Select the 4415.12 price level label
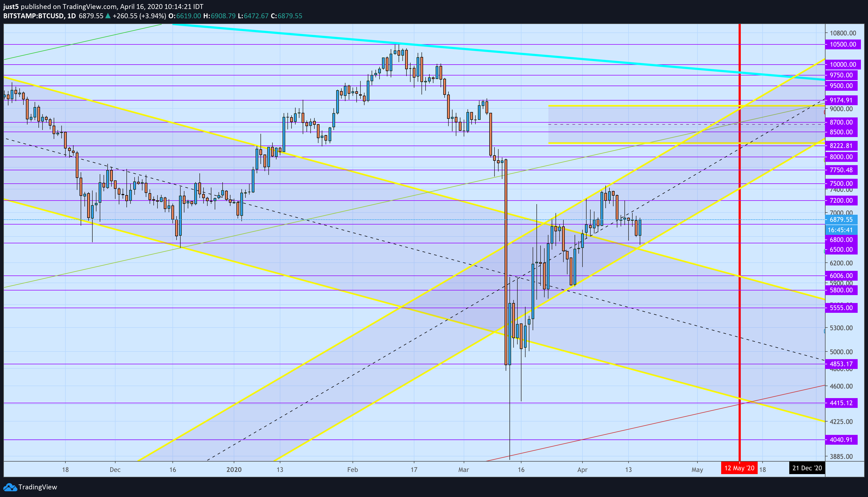Screen dimensions: 868x497 [841, 403]
